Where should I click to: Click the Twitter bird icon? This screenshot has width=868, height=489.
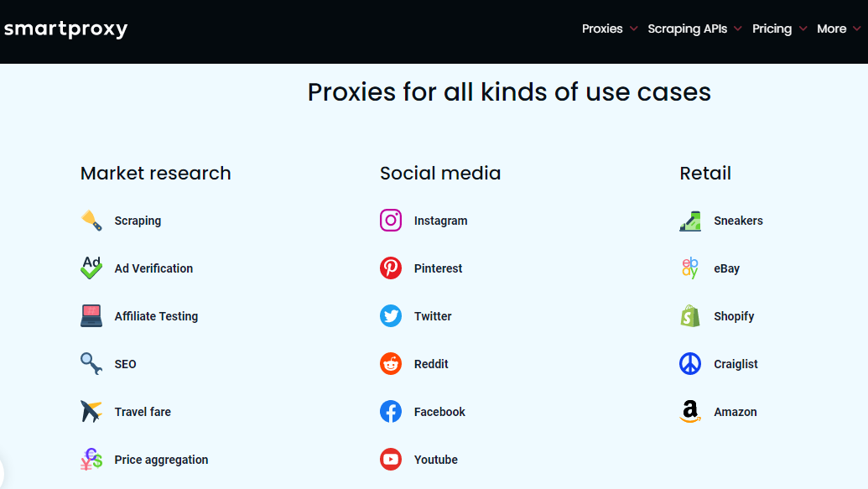[390, 316]
